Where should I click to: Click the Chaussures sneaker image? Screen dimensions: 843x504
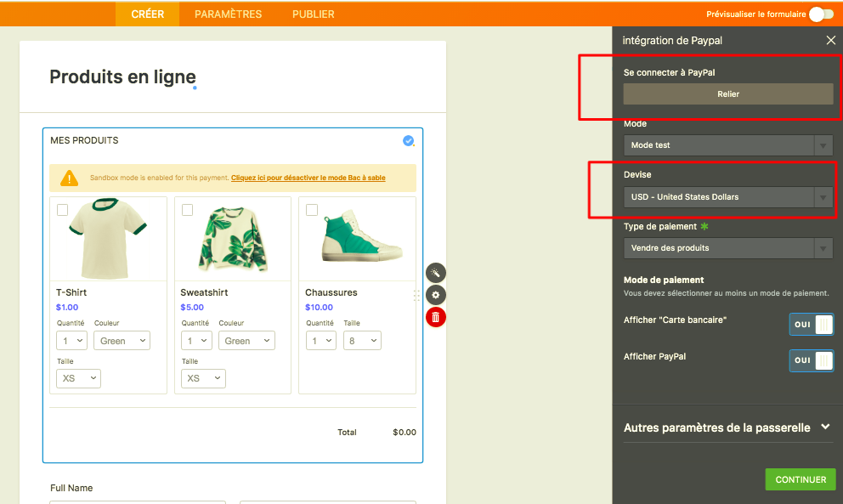coord(357,237)
